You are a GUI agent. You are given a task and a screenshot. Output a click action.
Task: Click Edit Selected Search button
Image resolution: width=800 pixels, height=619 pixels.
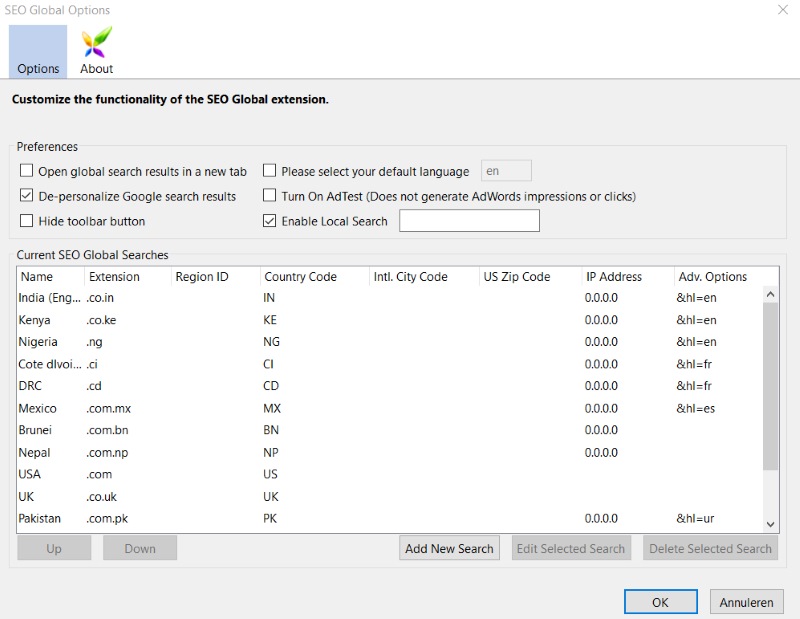pyautogui.click(x=571, y=548)
